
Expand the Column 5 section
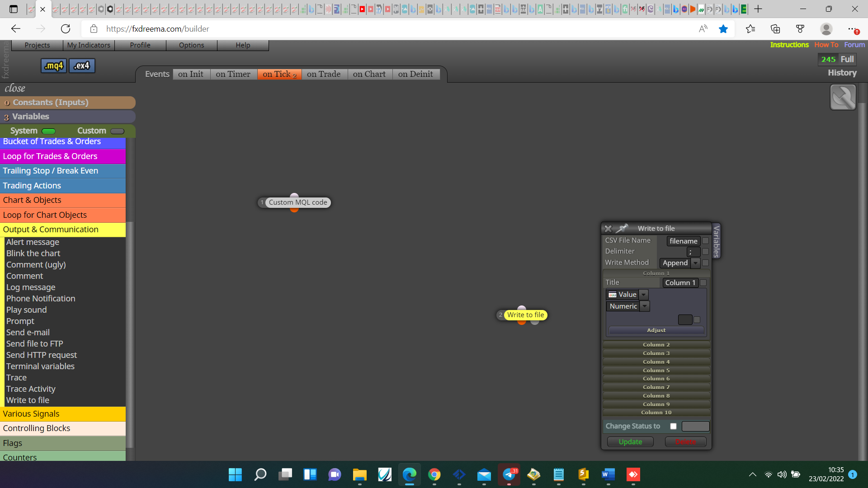656,371
